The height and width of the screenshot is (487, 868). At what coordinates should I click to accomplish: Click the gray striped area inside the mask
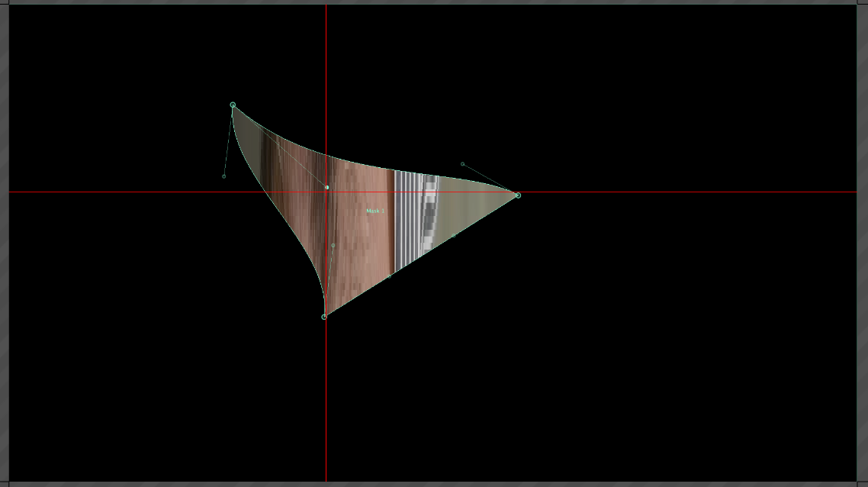pos(412,214)
